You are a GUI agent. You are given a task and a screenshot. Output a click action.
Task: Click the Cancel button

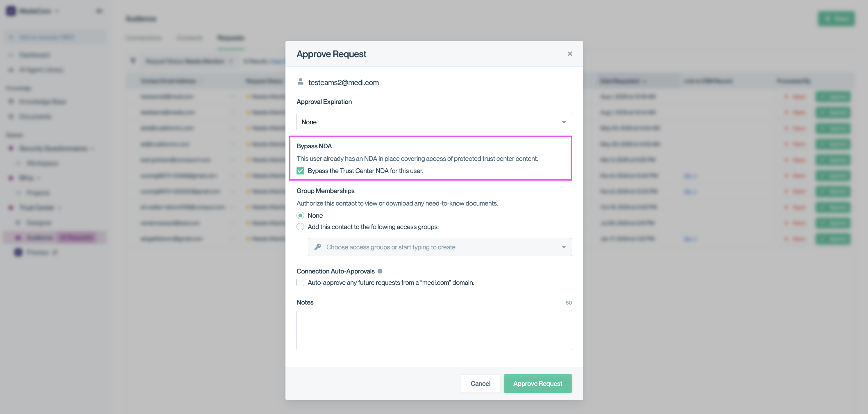click(480, 383)
